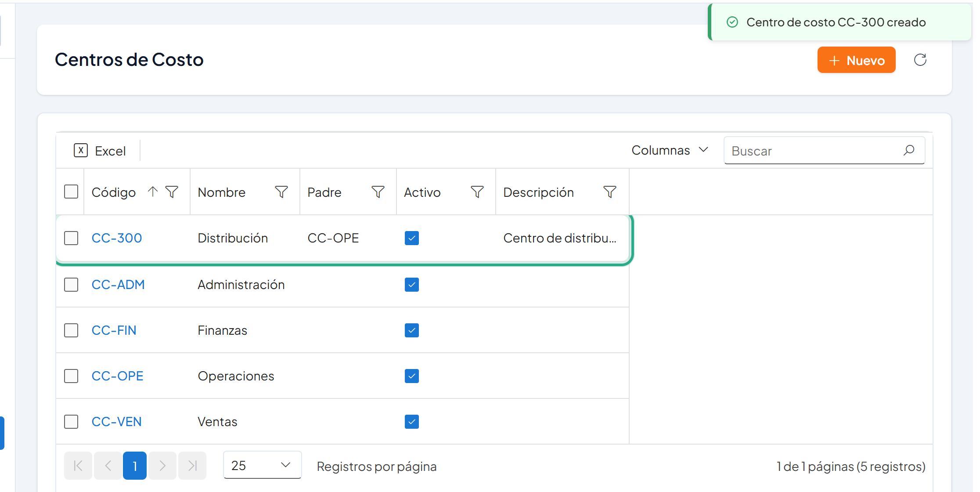Toggle the Activo checkbox for Distribución
980x492 pixels.
point(412,238)
